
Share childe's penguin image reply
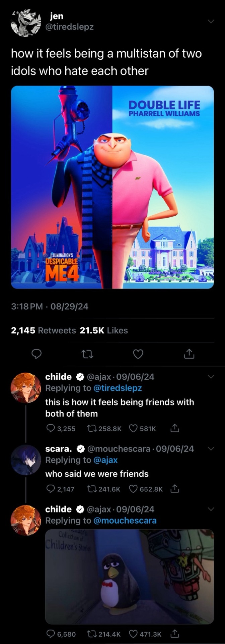click(175, 634)
